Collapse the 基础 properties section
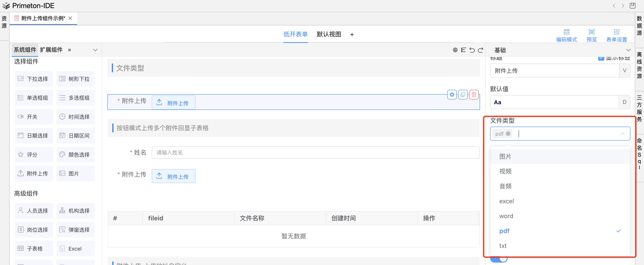 [628, 50]
